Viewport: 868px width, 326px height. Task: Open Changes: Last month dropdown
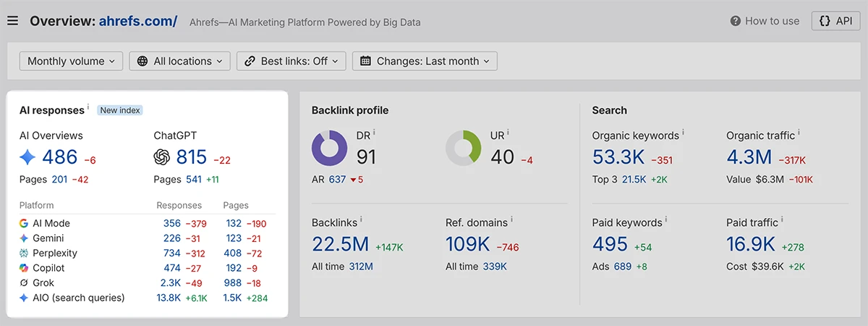coord(425,61)
